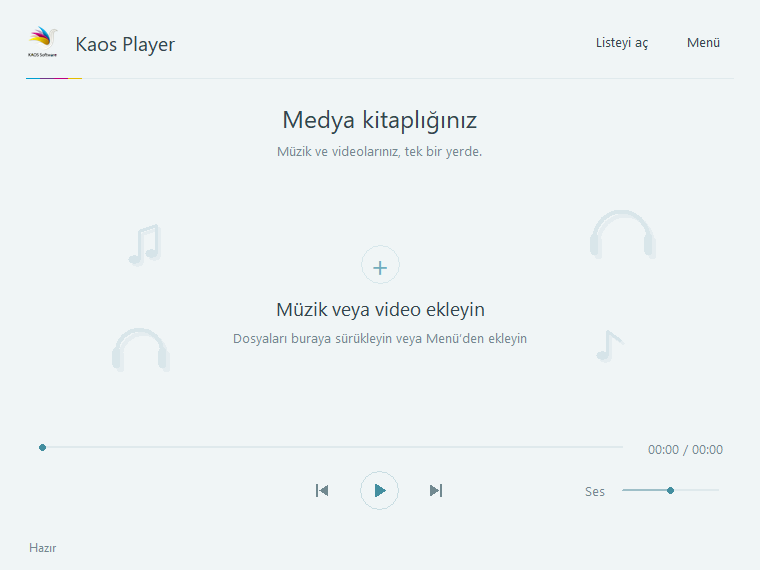Click the Dosyaları buraya sürükleyin hint text

(380, 338)
